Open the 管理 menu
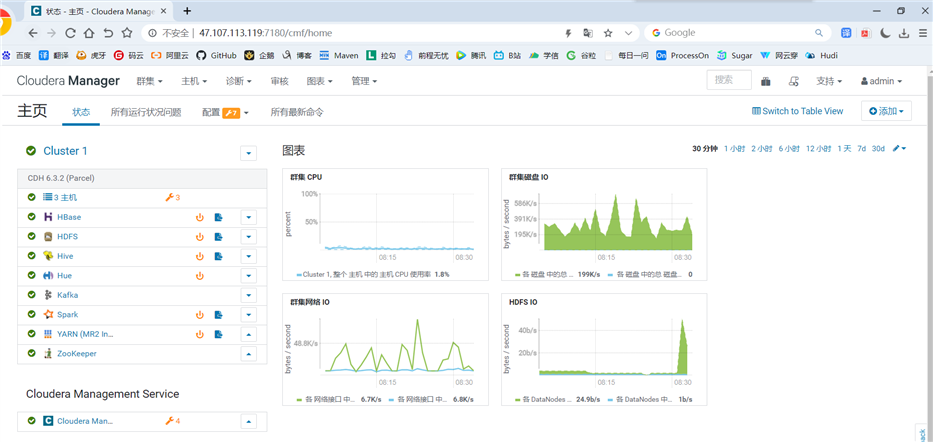The width and height of the screenshot is (933, 442). coord(364,81)
